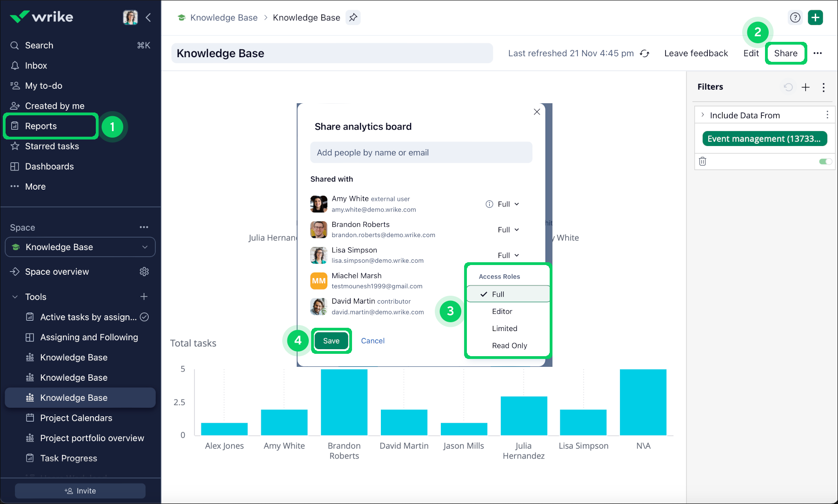Viewport: 838px width, 504px height.
Task: Click the green plus create button
Action: (815, 18)
